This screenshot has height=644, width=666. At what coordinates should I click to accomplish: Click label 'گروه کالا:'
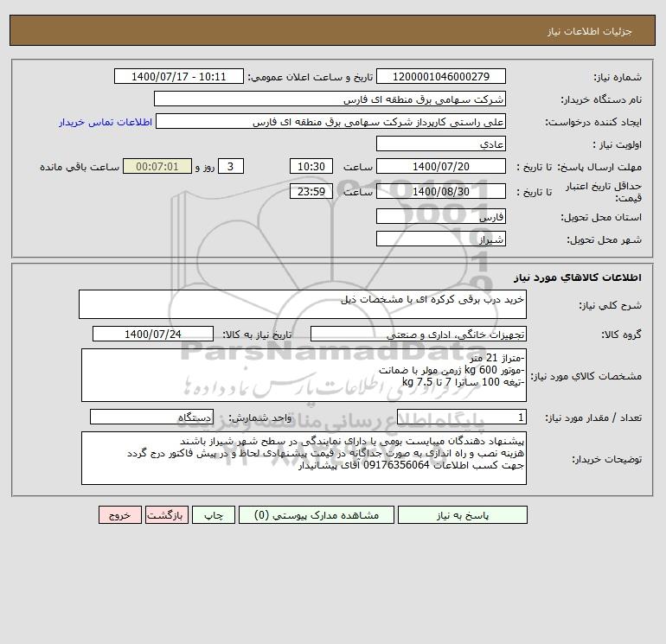click(621, 335)
